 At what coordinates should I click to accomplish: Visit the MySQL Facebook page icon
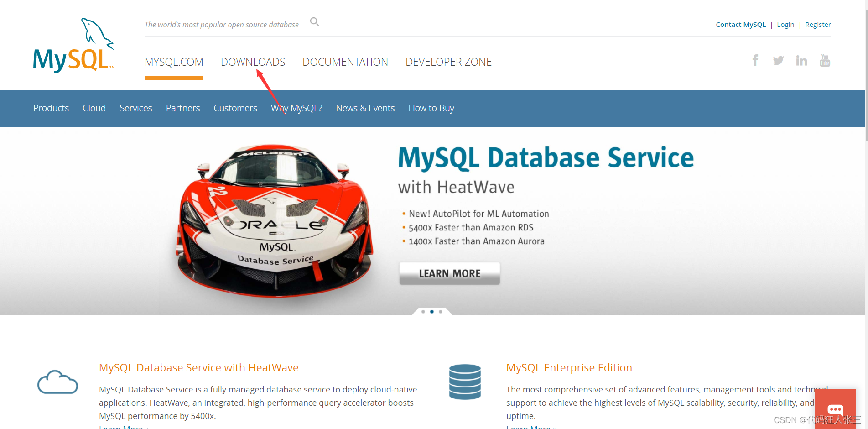pyautogui.click(x=755, y=60)
